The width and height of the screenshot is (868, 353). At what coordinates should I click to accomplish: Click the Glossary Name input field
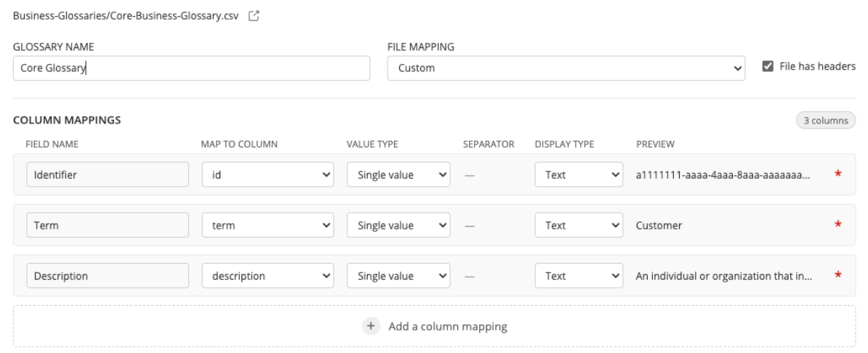(192, 68)
